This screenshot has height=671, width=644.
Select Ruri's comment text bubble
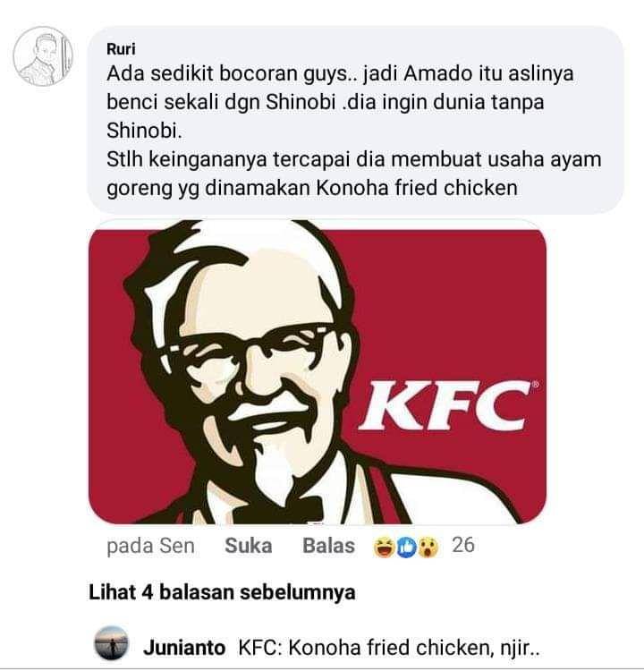tap(358, 121)
